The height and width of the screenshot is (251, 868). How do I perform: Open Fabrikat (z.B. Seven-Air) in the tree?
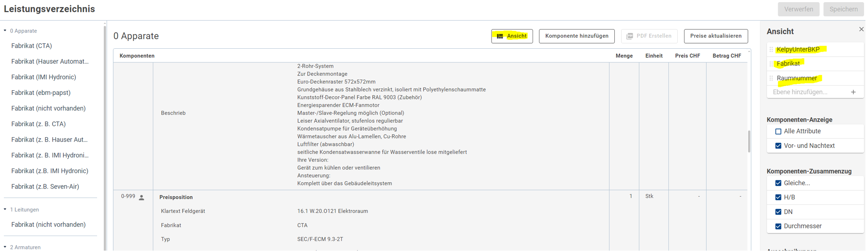(45, 187)
